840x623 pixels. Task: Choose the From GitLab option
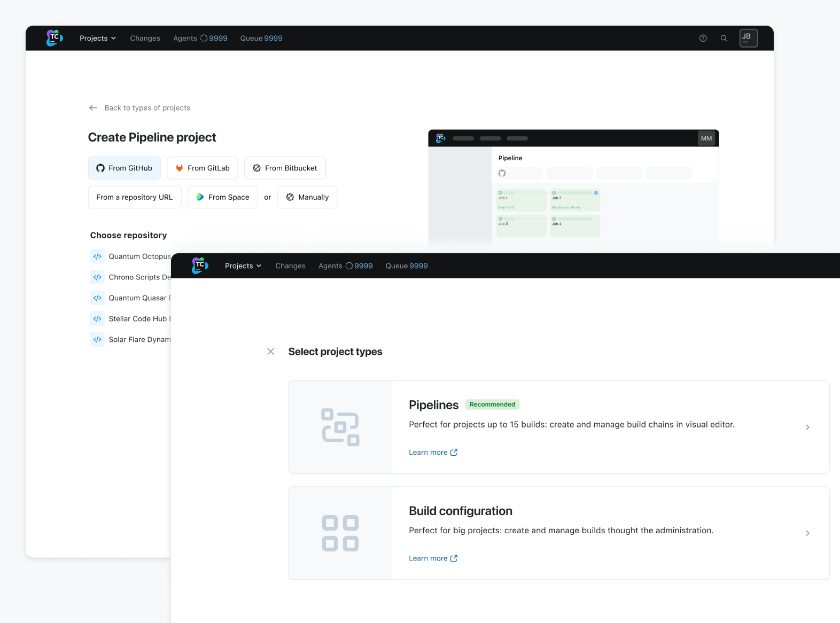[x=203, y=168]
